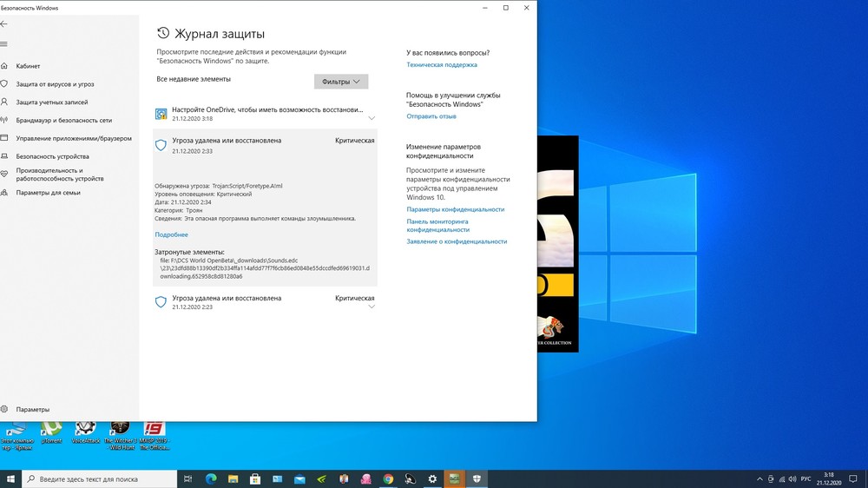
Task: Open Защита от вирусов и угроз
Action: coord(55,84)
